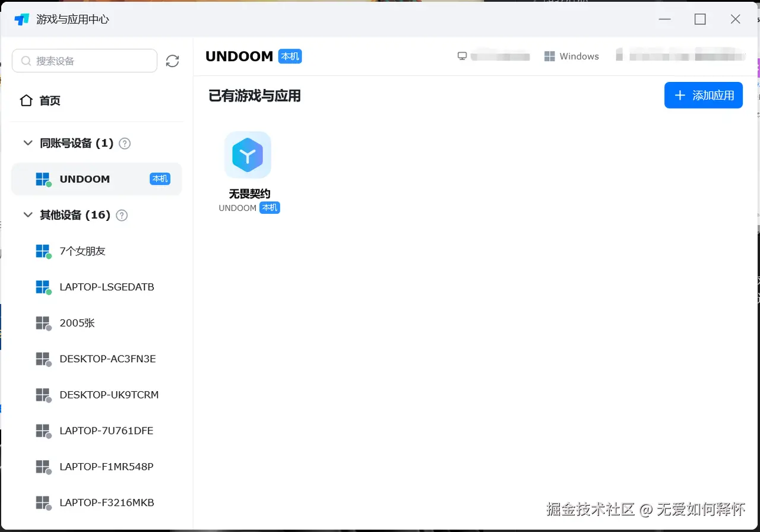Click the 搜索设备 search field

coord(84,61)
